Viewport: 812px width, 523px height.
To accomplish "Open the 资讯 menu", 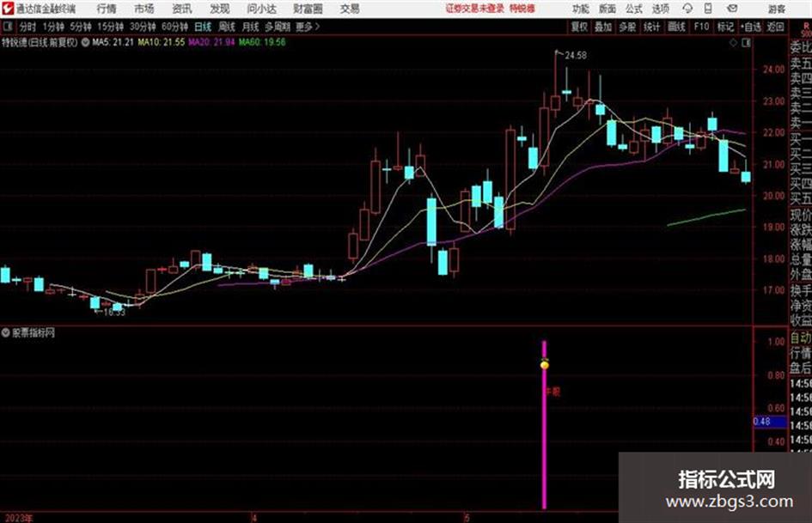I will point(182,9).
